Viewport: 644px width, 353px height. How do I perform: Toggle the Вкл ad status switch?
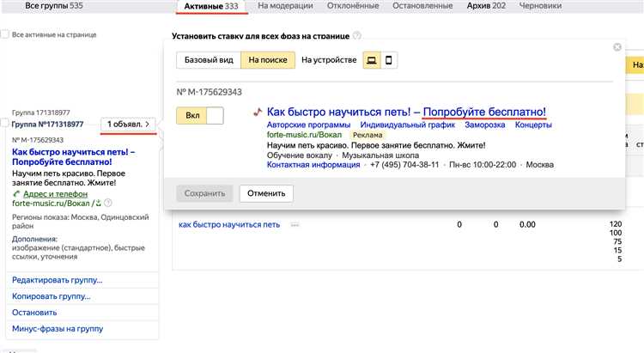[199, 115]
